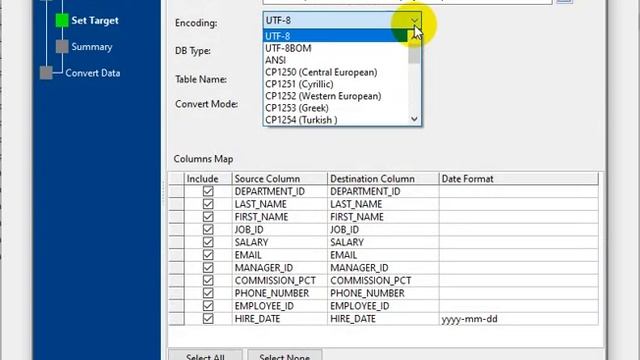Pick CP1252 (Western European) encoding

[336, 96]
